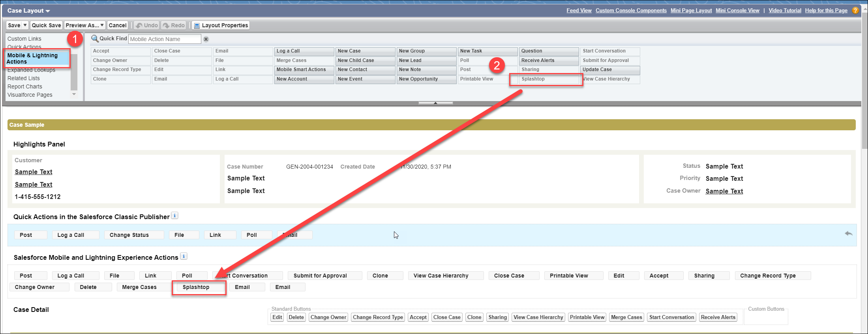Click phone number 1-415-555-1212

(x=37, y=197)
